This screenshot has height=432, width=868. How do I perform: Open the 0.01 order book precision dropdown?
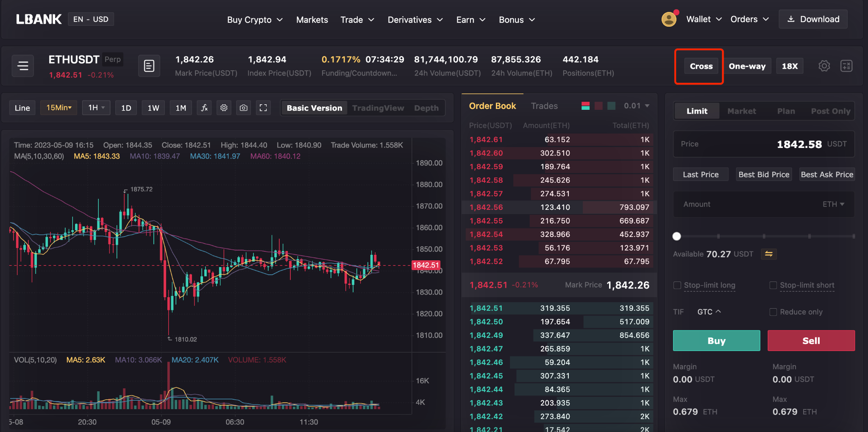coord(636,106)
